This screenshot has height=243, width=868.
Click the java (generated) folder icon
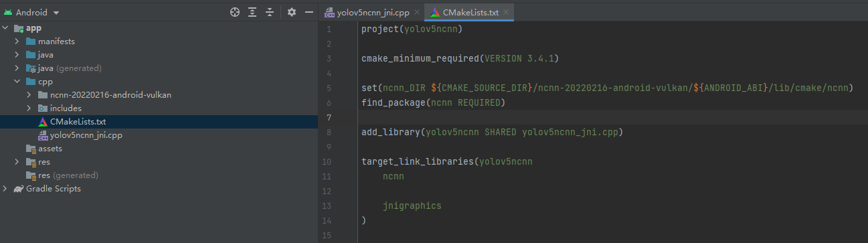click(31, 68)
